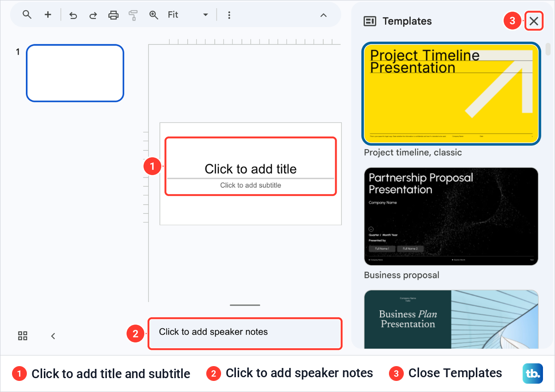Image resolution: width=555 pixels, height=392 pixels.
Task: Open the three-dot more options menu
Action: pyautogui.click(x=229, y=15)
